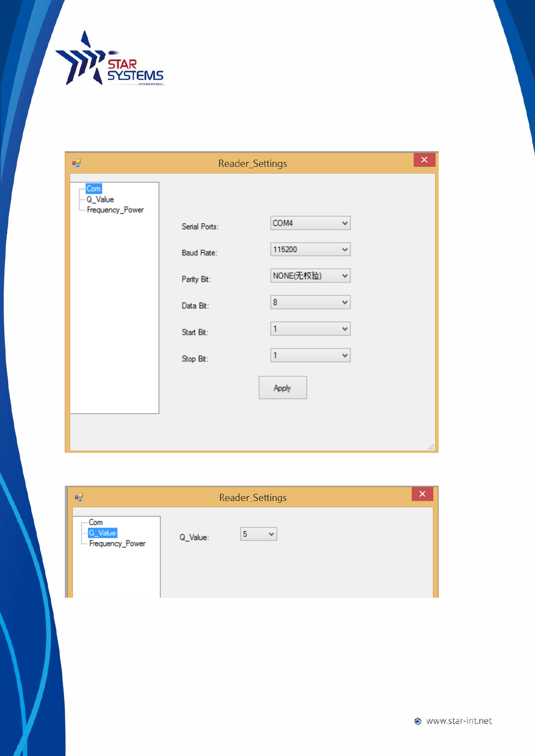This screenshot has height=756, width=535.
Task: Click the Baud Rate label
Action: [x=199, y=253]
